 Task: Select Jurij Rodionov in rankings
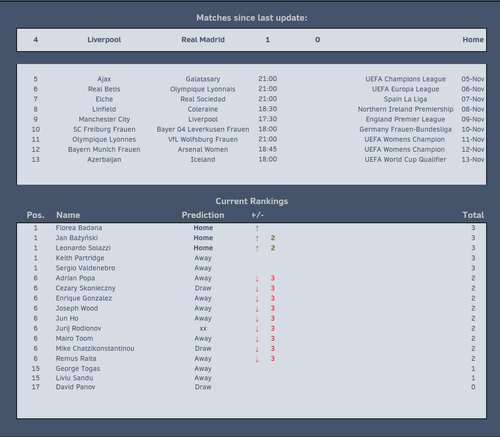(78, 328)
